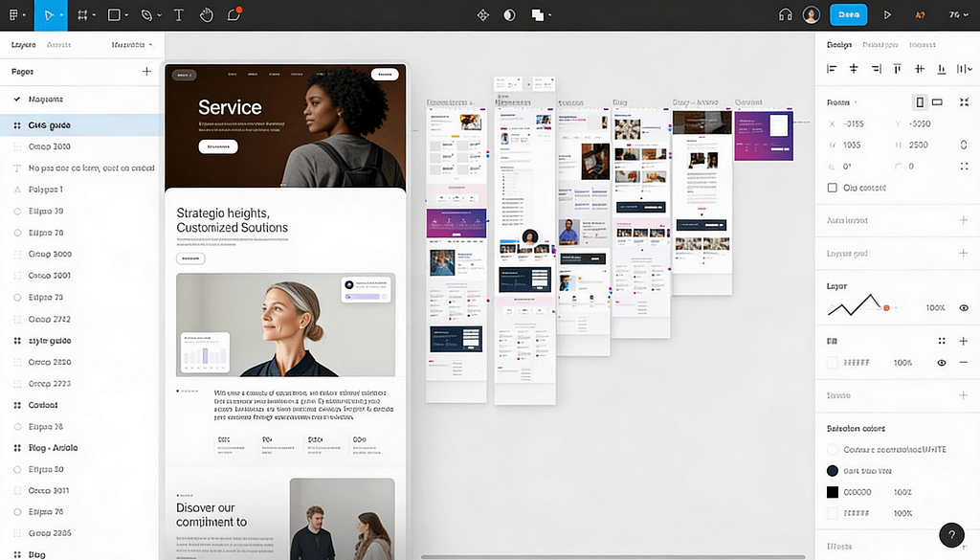Enable the Clip content checkbox

pyautogui.click(x=831, y=188)
